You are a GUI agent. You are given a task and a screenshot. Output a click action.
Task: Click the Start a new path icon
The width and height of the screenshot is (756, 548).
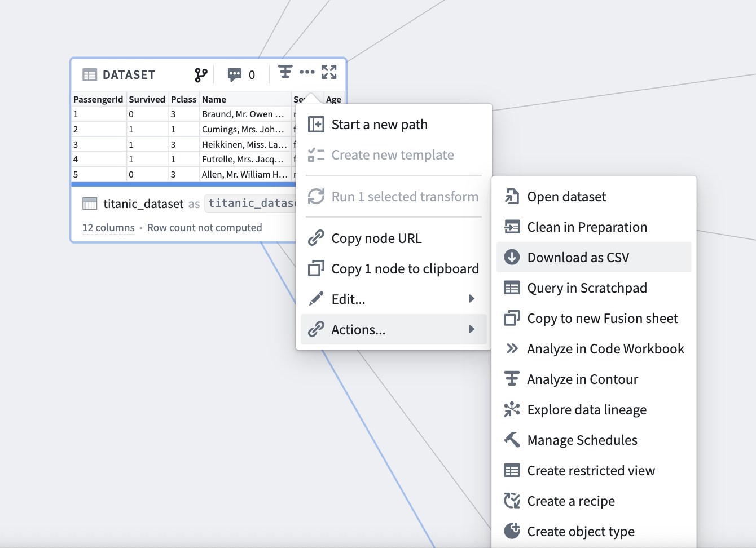[316, 124]
